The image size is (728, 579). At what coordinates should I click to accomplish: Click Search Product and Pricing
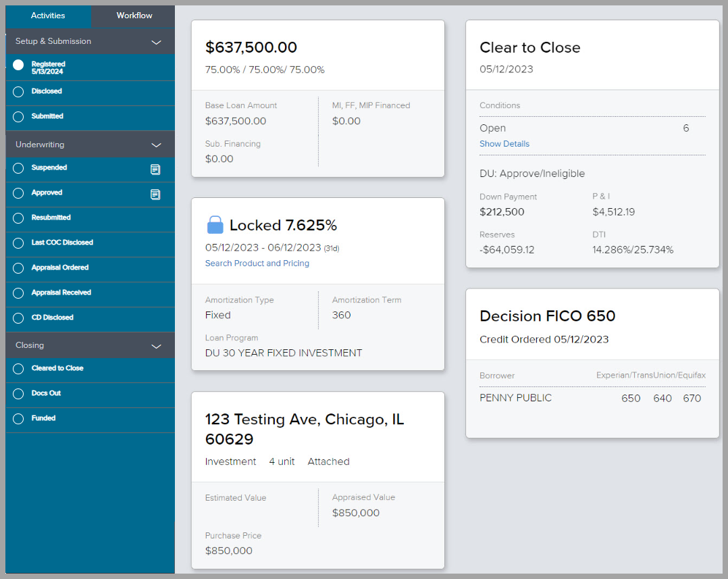tap(257, 263)
